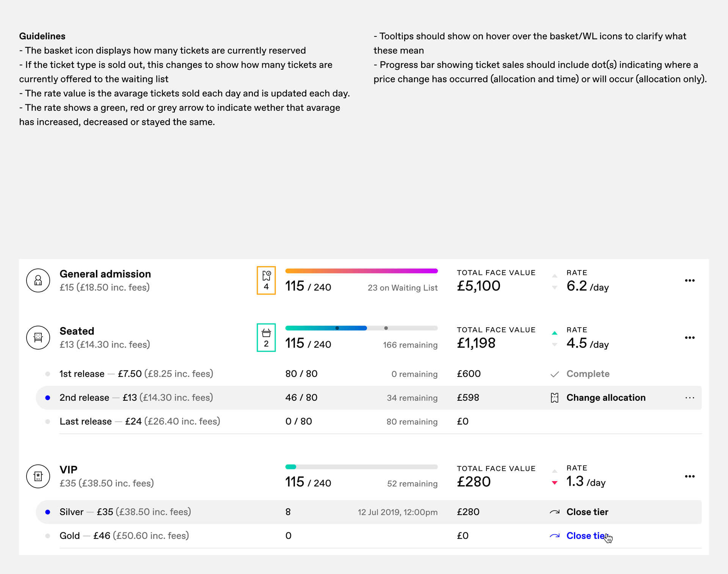Select the Last release row
The height and width of the screenshot is (574, 728).
click(86, 422)
